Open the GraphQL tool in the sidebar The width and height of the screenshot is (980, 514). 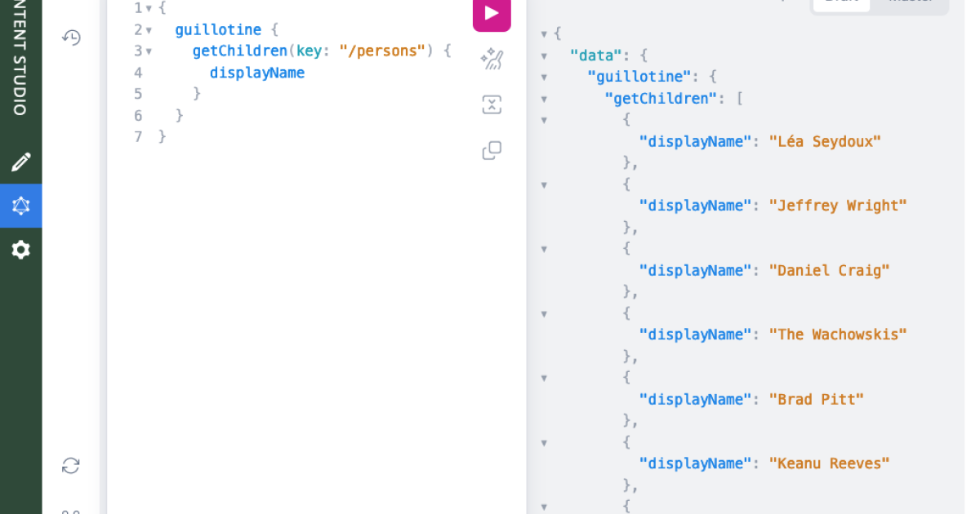(20, 206)
